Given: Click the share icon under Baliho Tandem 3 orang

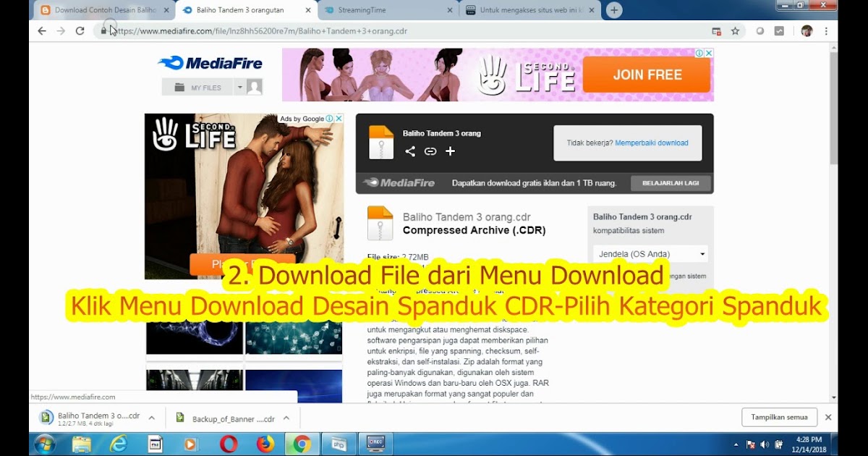Looking at the screenshot, I should [410, 151].
